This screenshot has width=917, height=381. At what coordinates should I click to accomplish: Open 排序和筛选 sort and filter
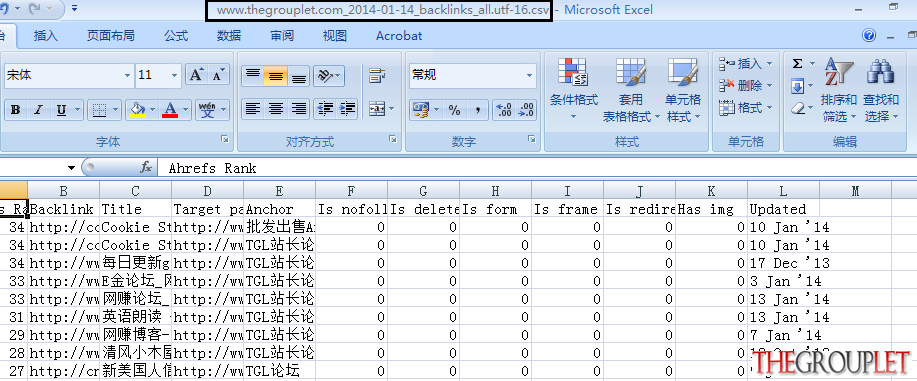[x=839, y=90]
